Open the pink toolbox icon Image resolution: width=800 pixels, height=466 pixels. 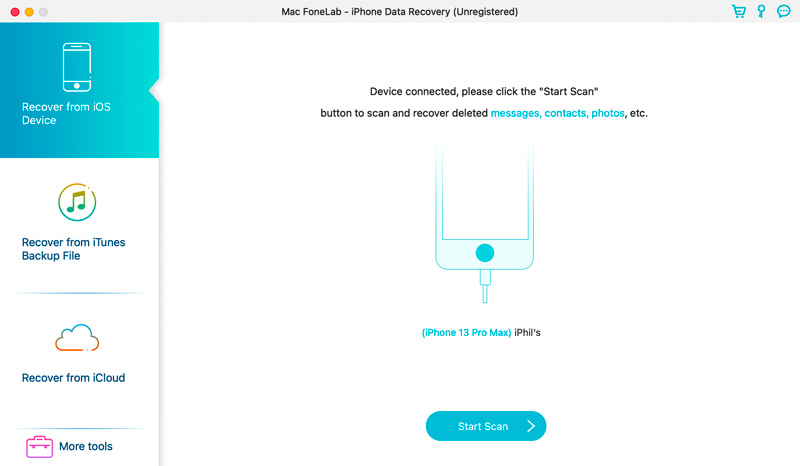[x=40, y=446]
